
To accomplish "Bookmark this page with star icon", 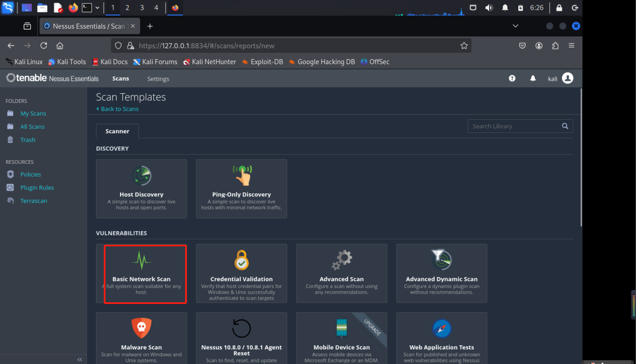I will (464, 46).
